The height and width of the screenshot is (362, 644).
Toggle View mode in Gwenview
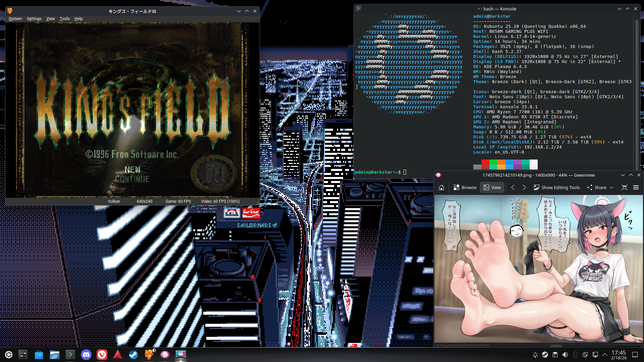[x=492, y=188]
